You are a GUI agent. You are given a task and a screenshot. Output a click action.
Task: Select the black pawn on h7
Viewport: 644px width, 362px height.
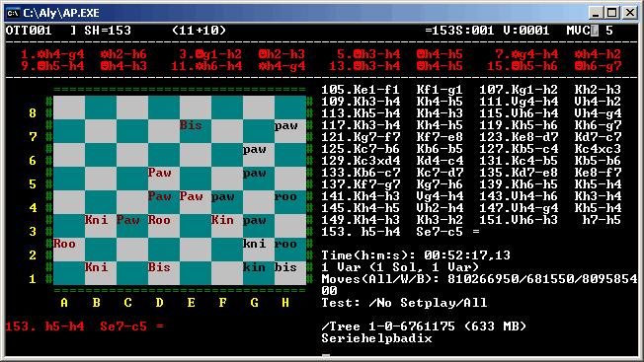click(x=285, y=125)
